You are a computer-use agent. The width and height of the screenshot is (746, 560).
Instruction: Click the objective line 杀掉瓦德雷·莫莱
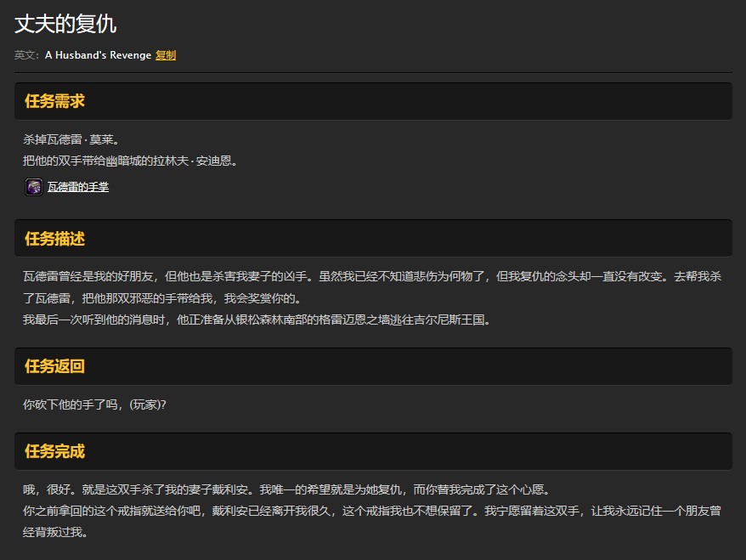(71, 139)
